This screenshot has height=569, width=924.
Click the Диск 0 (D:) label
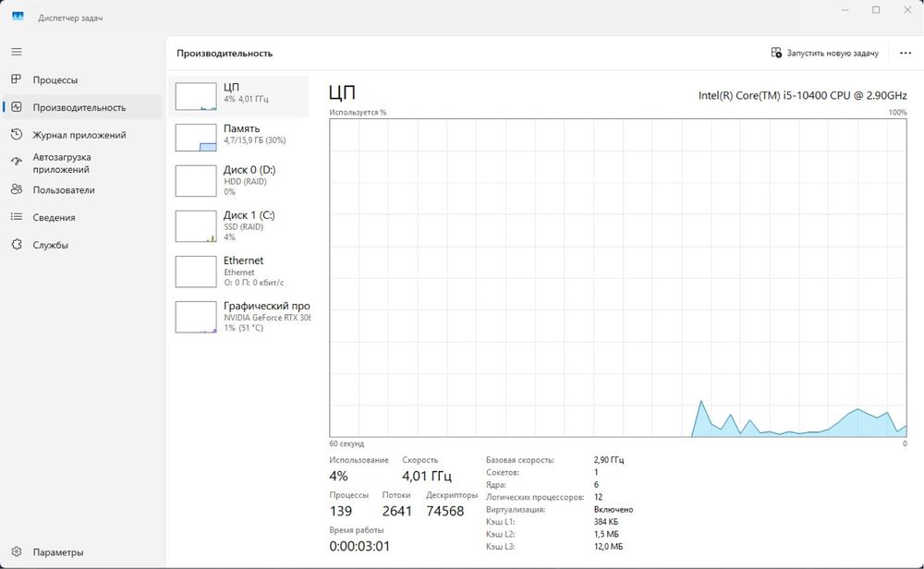point(249,170)
